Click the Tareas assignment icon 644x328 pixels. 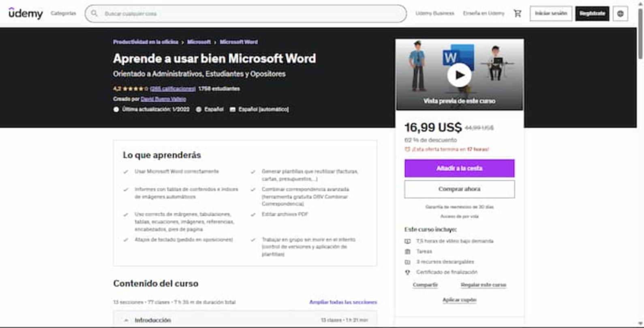coord(408,251)
